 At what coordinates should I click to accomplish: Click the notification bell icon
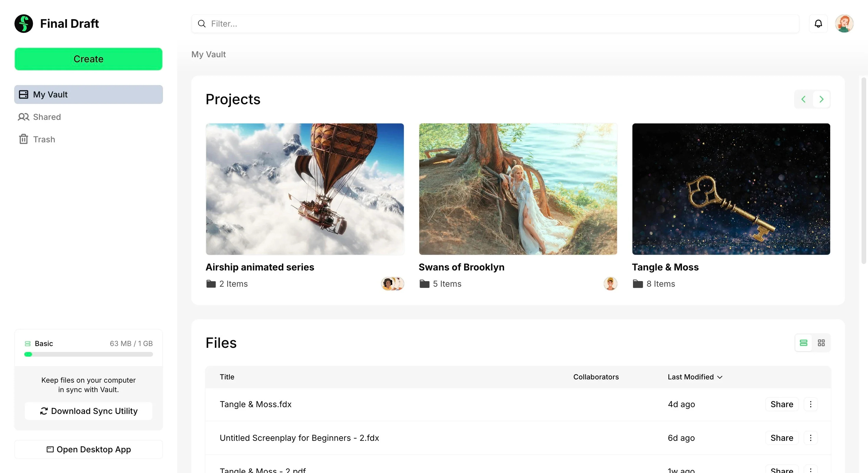pyautogui.click(x=818, y=24)
